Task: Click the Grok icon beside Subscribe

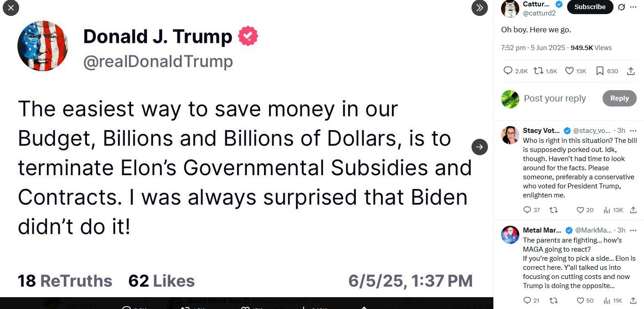Action: pyautogui.click(x=621, y=7)
